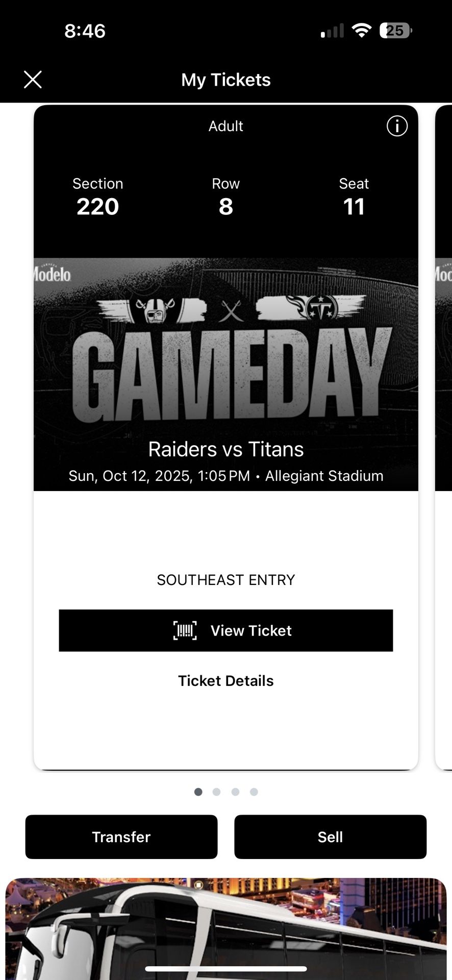Screen dimensions: 452x980
Task: Tap the barcode icon on View Ticket
Action: 185,631
